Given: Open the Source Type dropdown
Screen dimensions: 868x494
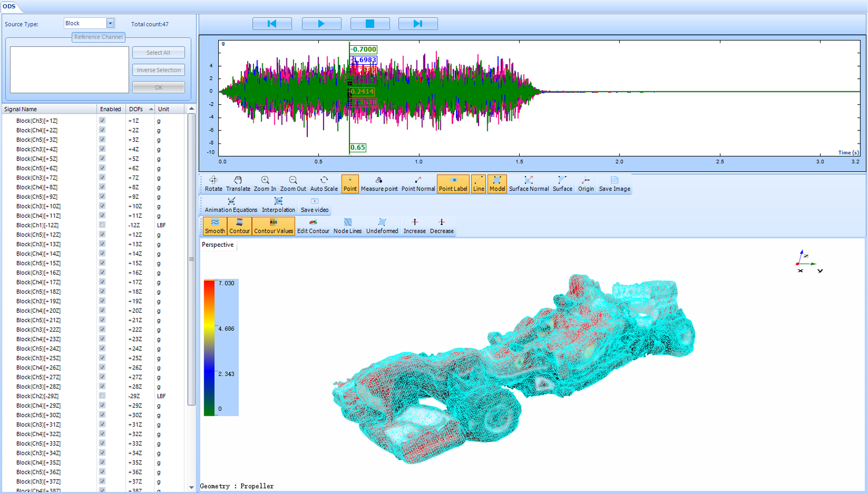Looking at the screenshot, I should pos(111,24).
